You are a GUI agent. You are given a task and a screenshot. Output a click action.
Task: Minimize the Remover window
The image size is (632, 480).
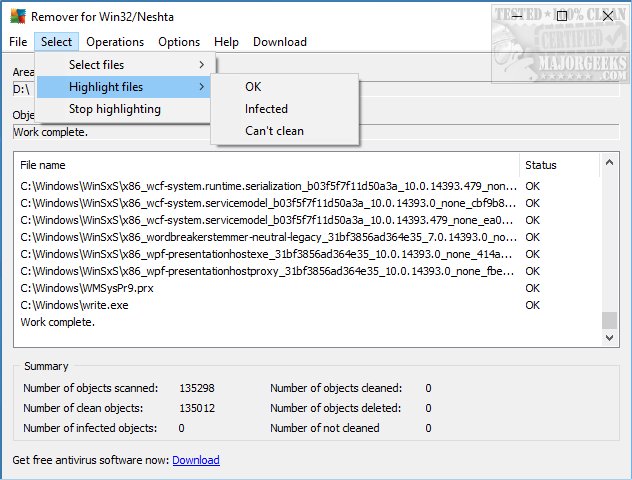pos(517,16)
